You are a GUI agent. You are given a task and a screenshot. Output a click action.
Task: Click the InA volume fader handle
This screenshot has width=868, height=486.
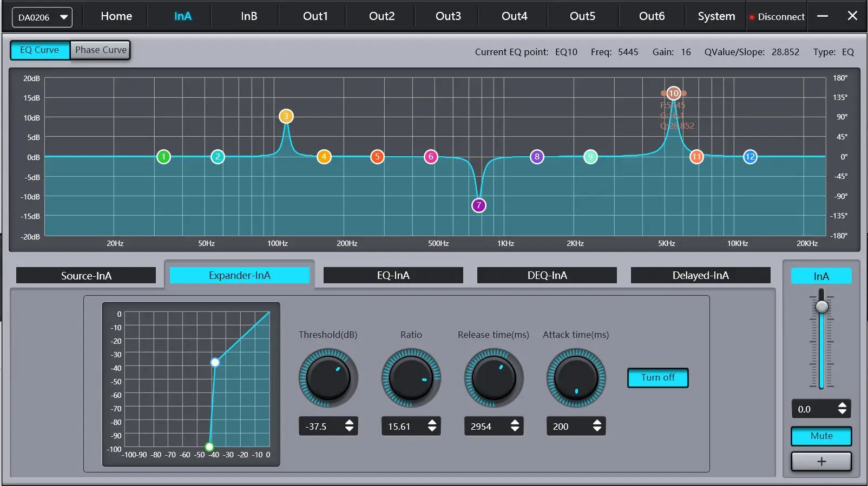(x=821, y=307)
